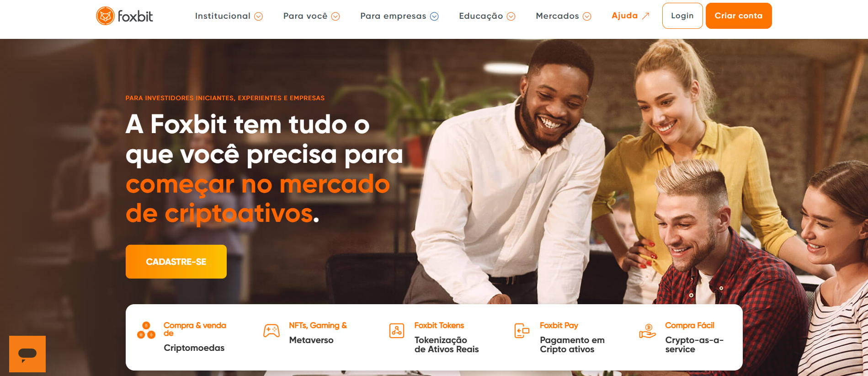Expand the Para empresas dropdown chevron
868x376 pixels.
(x=434, y=16)
